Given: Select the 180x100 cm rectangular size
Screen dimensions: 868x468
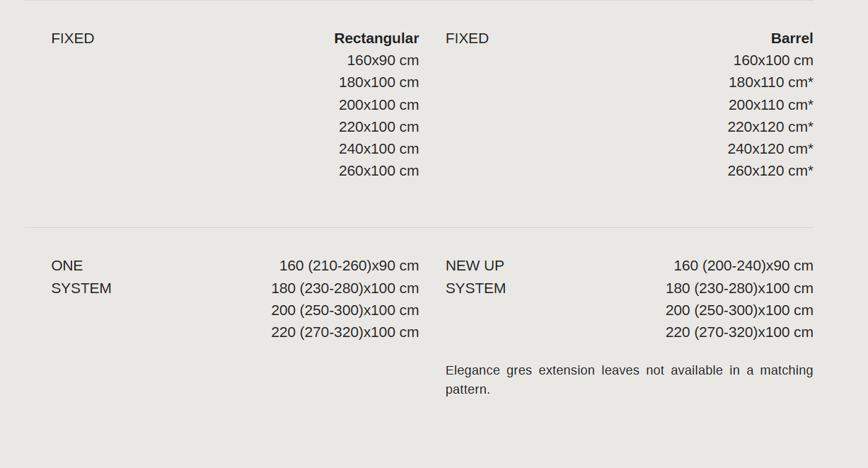Looking at the screenshot, I should click(378, 82).
